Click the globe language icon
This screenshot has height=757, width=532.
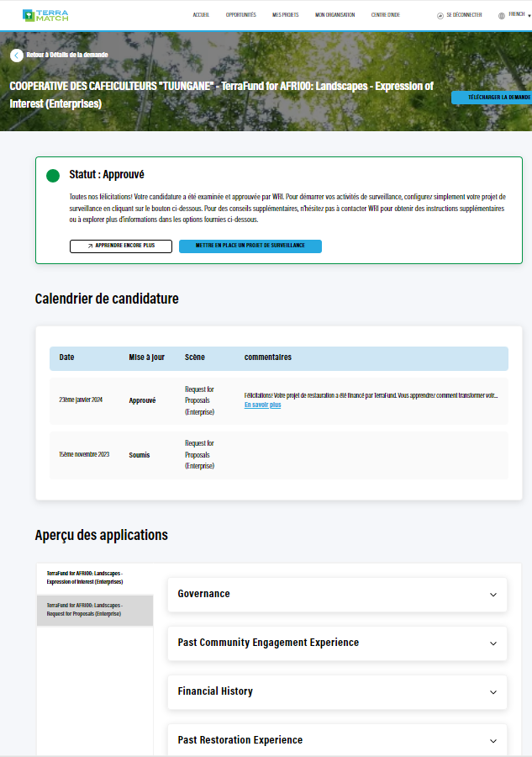click(x=501, y=16)
